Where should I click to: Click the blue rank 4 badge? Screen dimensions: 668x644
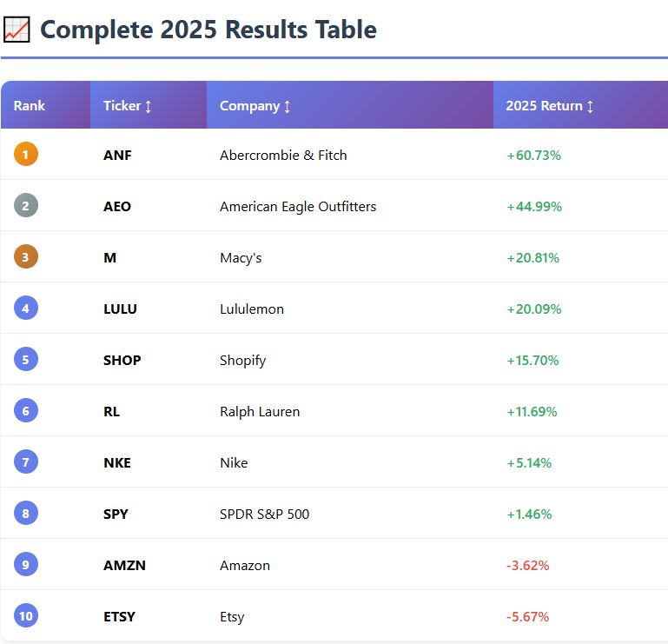26,309
